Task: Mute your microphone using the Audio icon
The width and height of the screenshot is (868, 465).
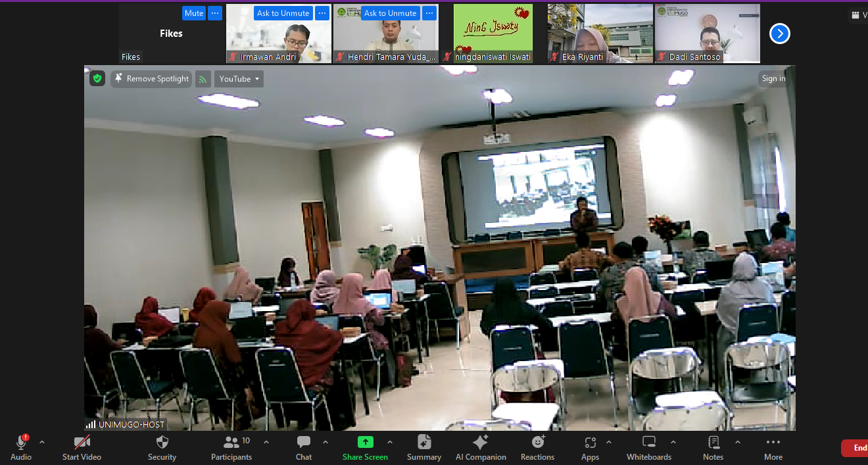Action: (20, 442)
